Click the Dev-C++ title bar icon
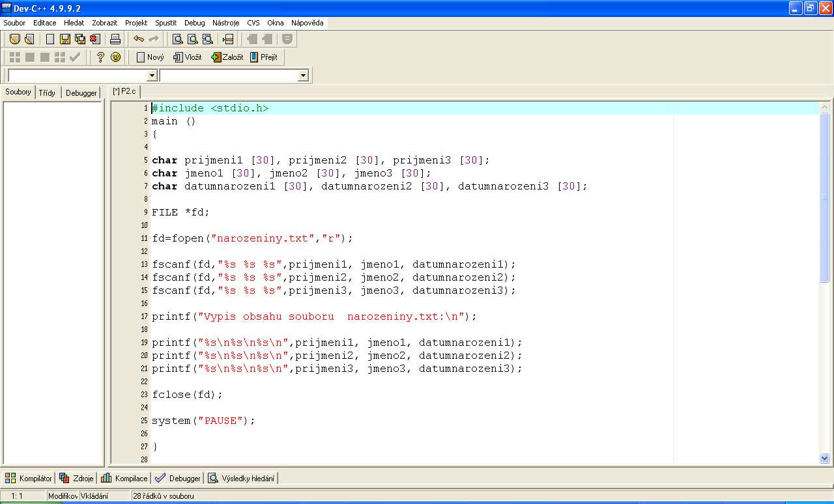This screenshot has width=834, height=504. coord(7,7)
